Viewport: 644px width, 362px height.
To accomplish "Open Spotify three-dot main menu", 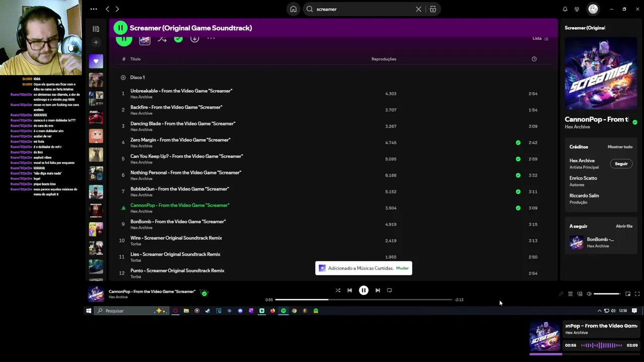I will tap(94, 9).
